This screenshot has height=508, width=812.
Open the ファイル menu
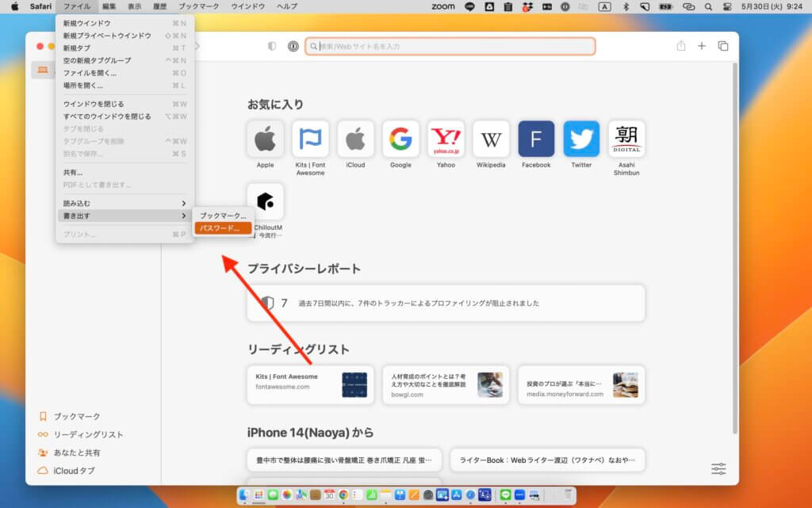pos(77,6)
